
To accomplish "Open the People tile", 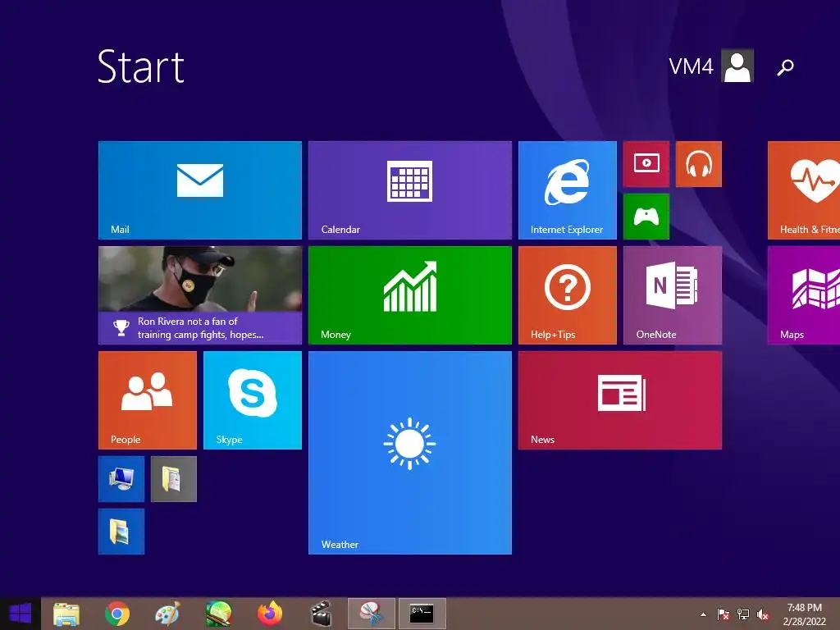I will (x=148, y=400).
